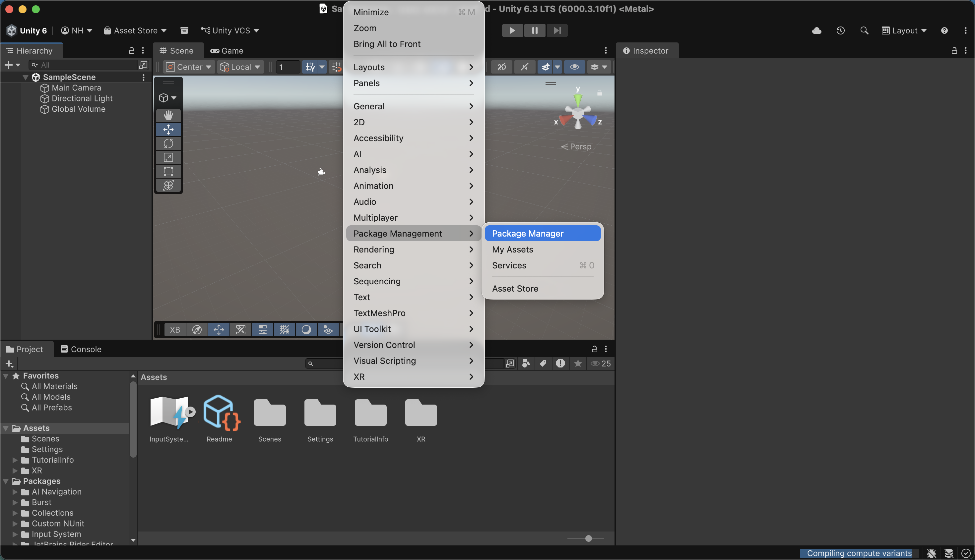975x560 pixels.
Task: Enable scene view audio
Action: [524, 67]
